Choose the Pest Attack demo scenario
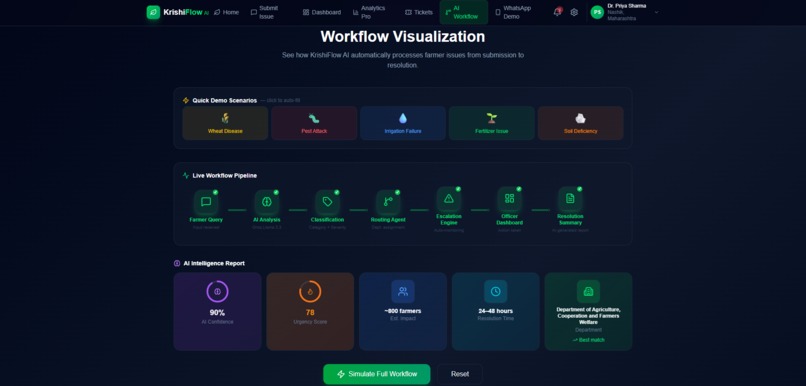This screenshot has width=806, height=386. click(314, 123)
